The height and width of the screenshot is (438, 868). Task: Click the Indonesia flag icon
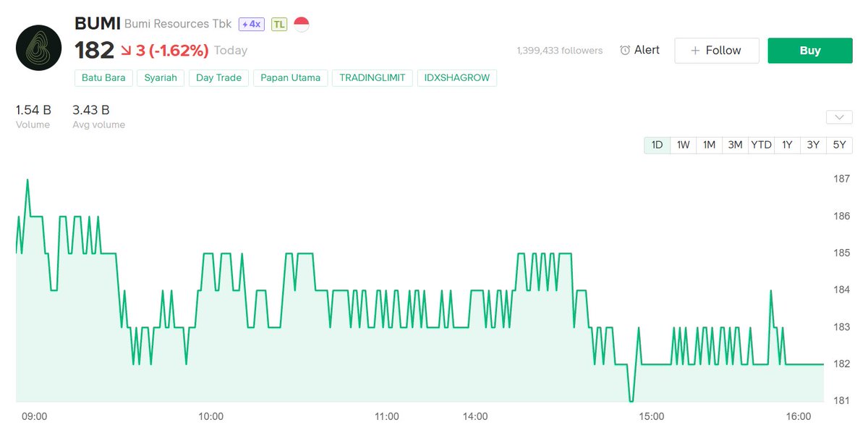301,24
